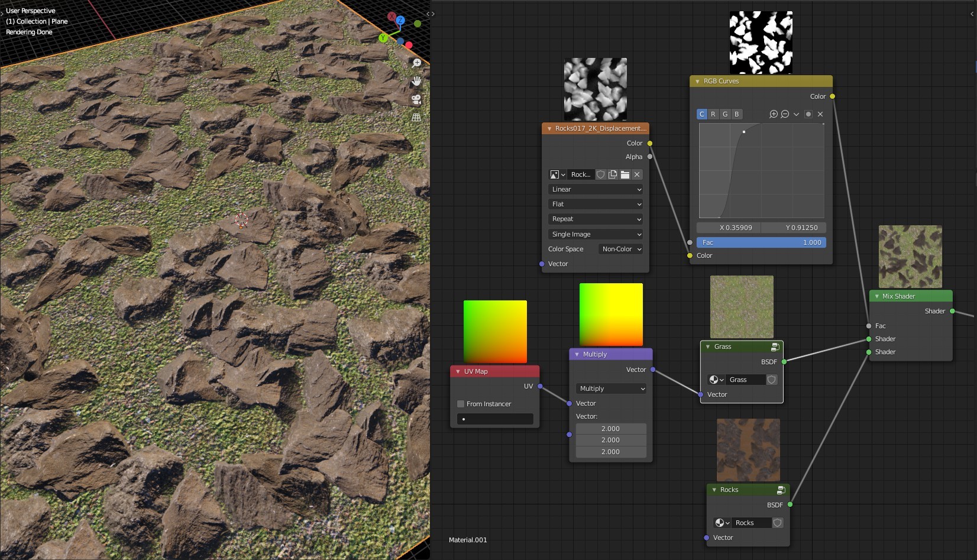Collapse the Rocks group node
Screen dimensions: 977x560
714,490
